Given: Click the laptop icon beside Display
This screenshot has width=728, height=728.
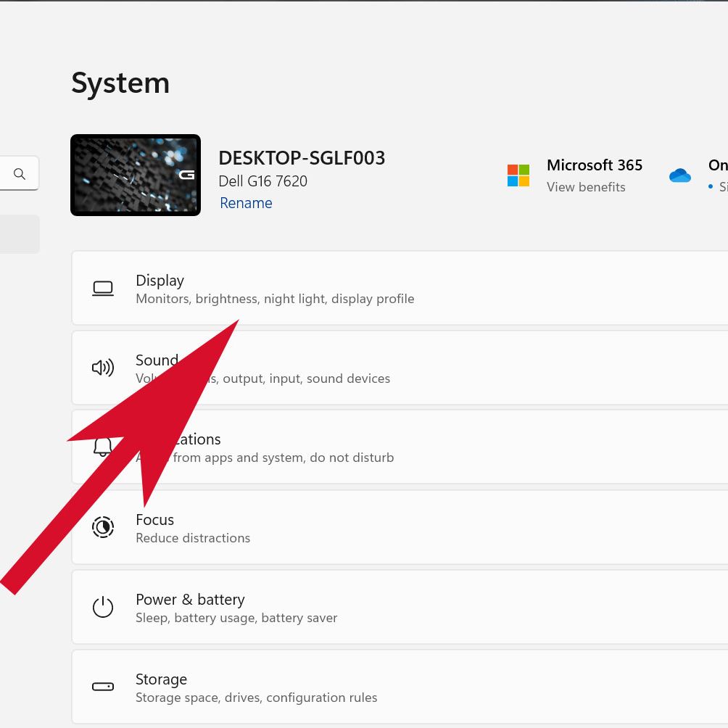Looking at the screenshot, I should [x=103, y=289].
